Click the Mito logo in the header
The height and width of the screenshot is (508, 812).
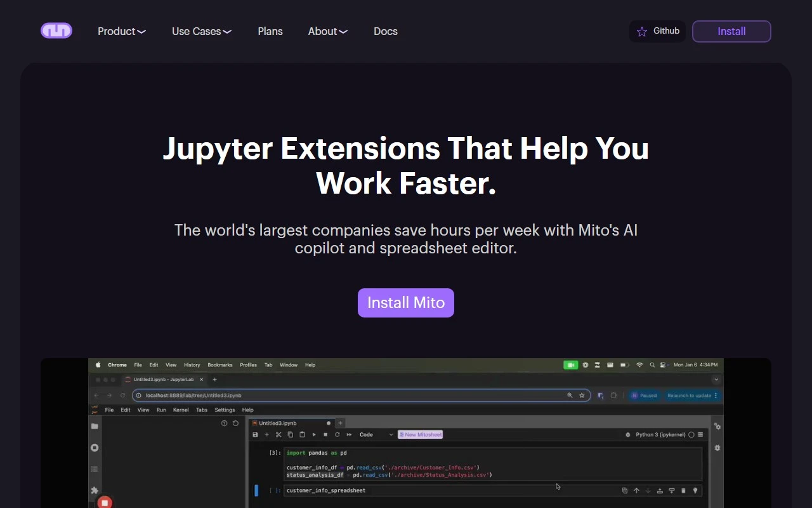click(56, 30)
